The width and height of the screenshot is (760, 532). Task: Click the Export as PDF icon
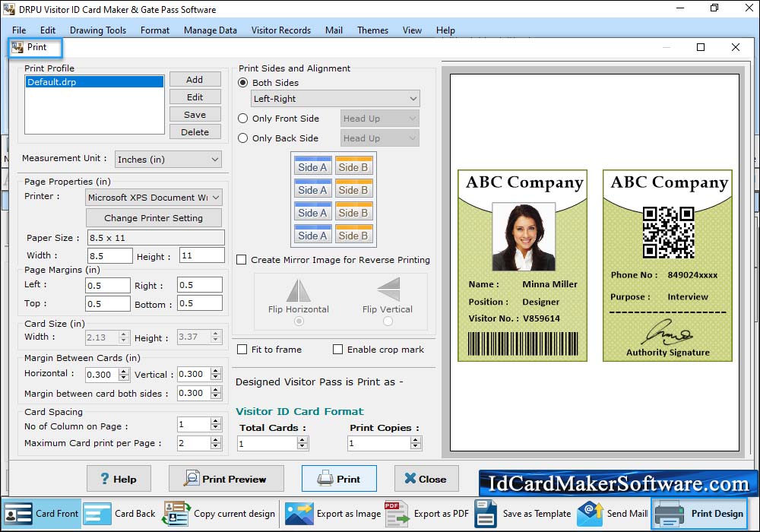click(397, 514)
